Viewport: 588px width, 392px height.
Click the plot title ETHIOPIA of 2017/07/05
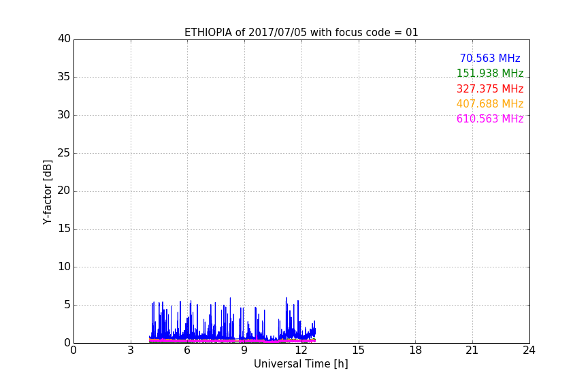tap(301, 33)
